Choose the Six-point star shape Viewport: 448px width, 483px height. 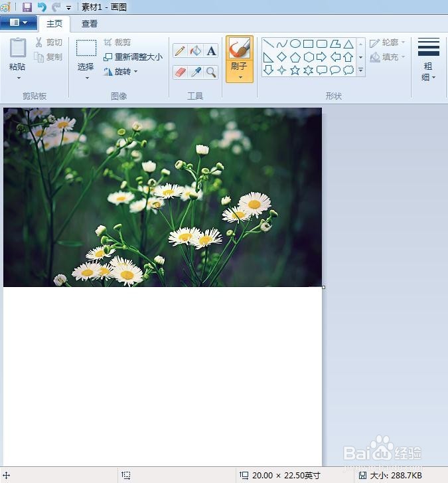click(309, 70)
